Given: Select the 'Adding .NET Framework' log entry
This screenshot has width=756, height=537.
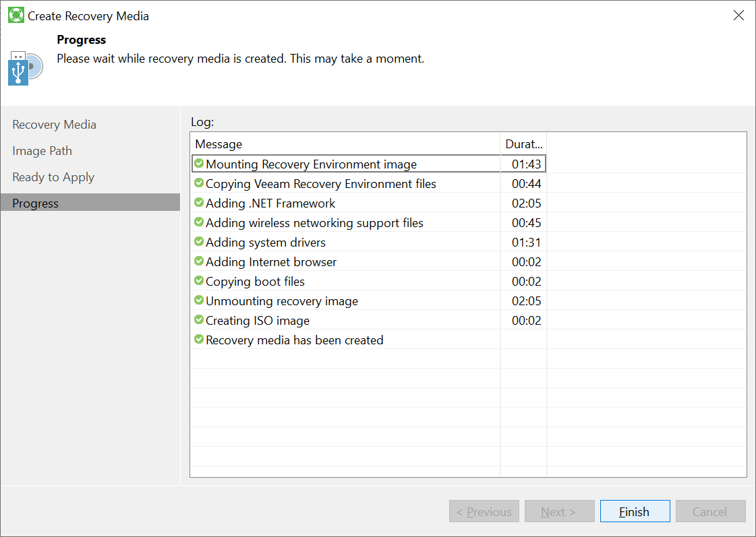Looking at the screenshot, I should point(270,203).
